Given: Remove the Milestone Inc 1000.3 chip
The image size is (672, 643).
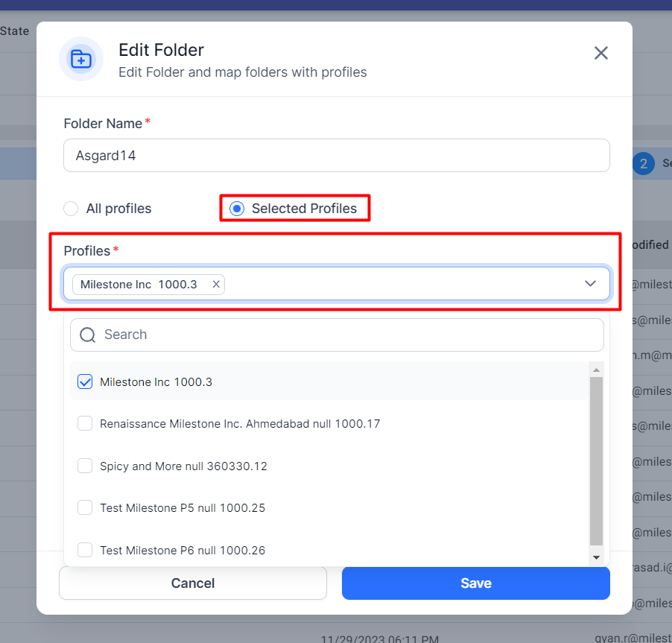Looking at the screenshot, I should [216, 284].
